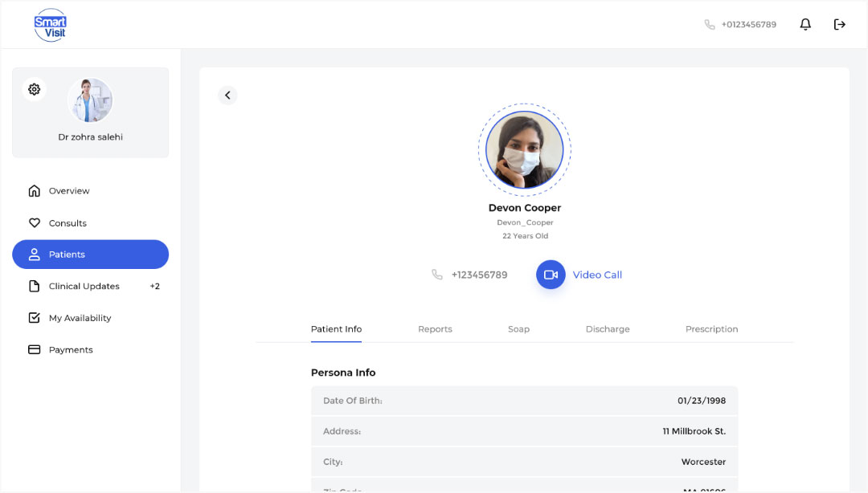Go to Consults in sidebar
This screenshot has width=868, height=493.
pyautogui.click(x=68, y=223)
